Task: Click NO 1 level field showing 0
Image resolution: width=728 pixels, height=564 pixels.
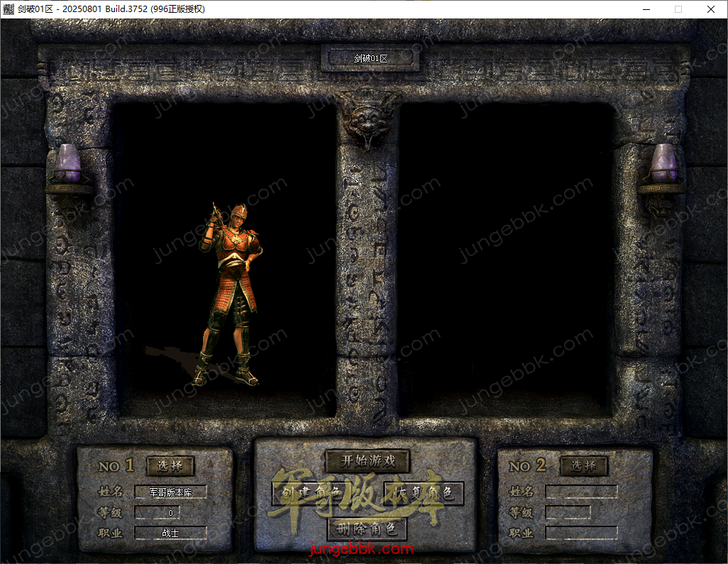Action: (157, 512)
